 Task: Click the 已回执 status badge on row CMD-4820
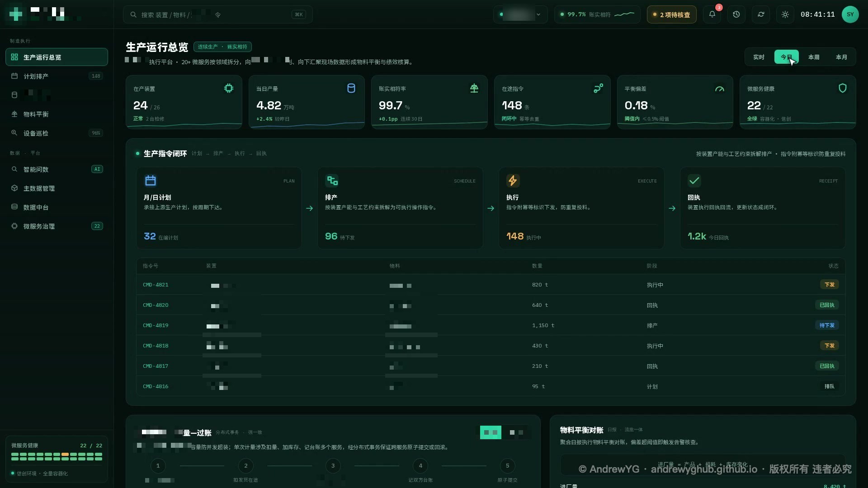tap(827, 305)
